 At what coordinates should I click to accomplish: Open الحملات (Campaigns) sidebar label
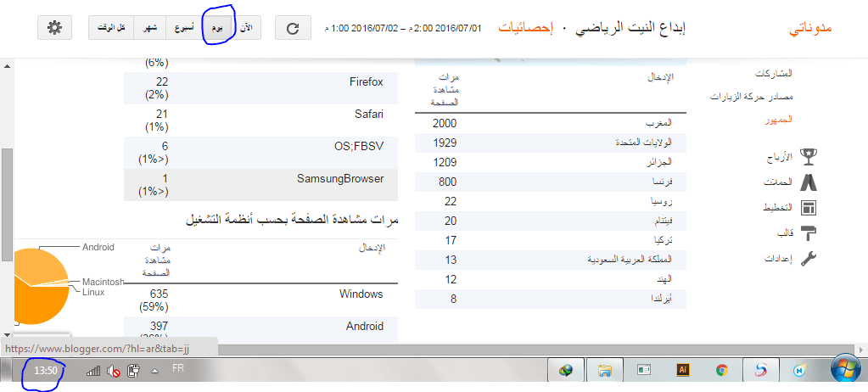pos(780,182)
